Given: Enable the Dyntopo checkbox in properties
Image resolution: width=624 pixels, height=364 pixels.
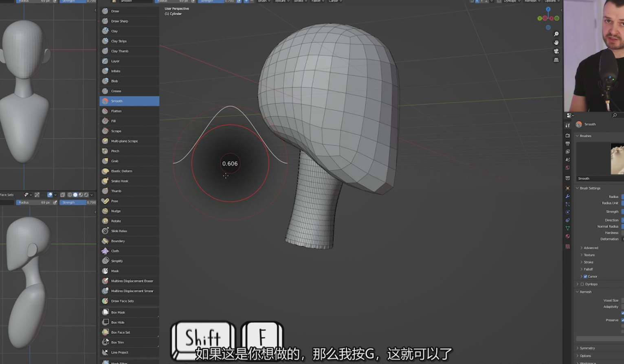Looking at the screenshot, I should pos(582,284).
